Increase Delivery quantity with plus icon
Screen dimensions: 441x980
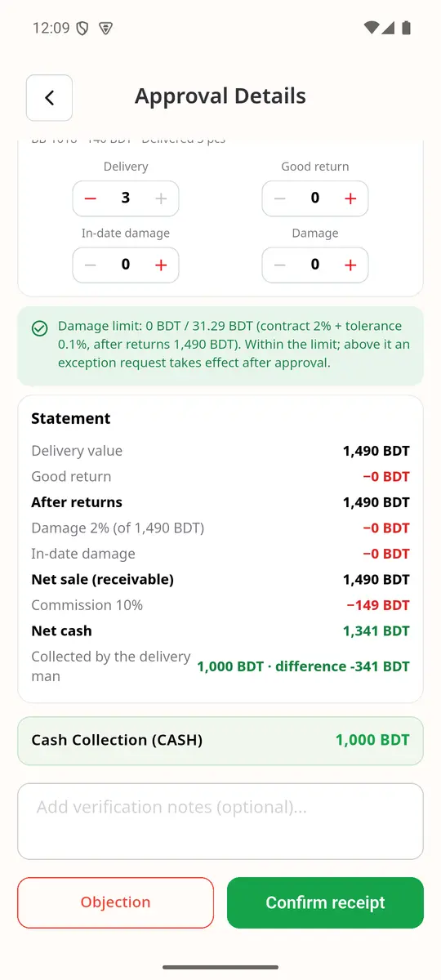click(x=161, y=198)
